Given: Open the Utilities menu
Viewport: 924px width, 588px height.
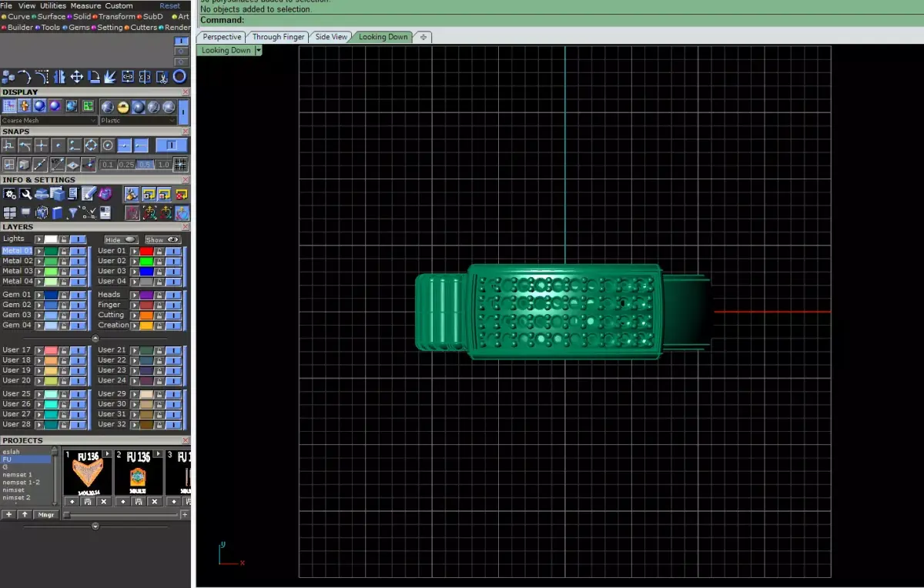Looking at the screenshot, I should point(53,5).
